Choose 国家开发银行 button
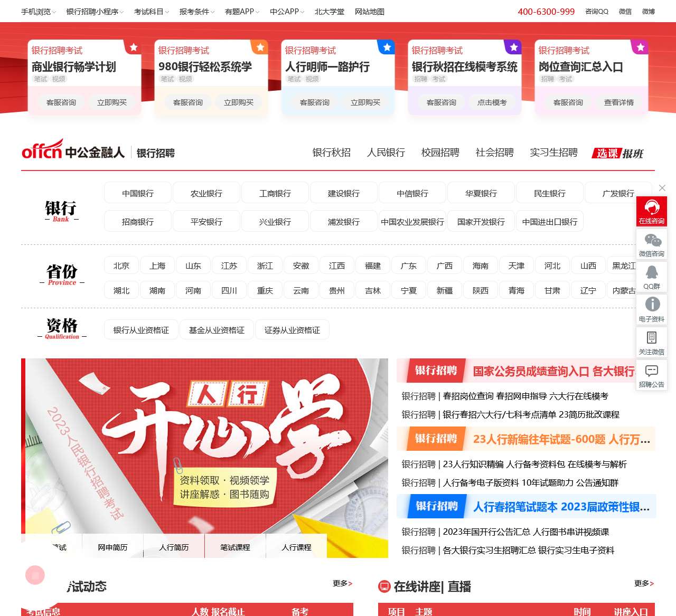This screenshot has height=616, width=676. pyautogui.click(x=481, y=222)
